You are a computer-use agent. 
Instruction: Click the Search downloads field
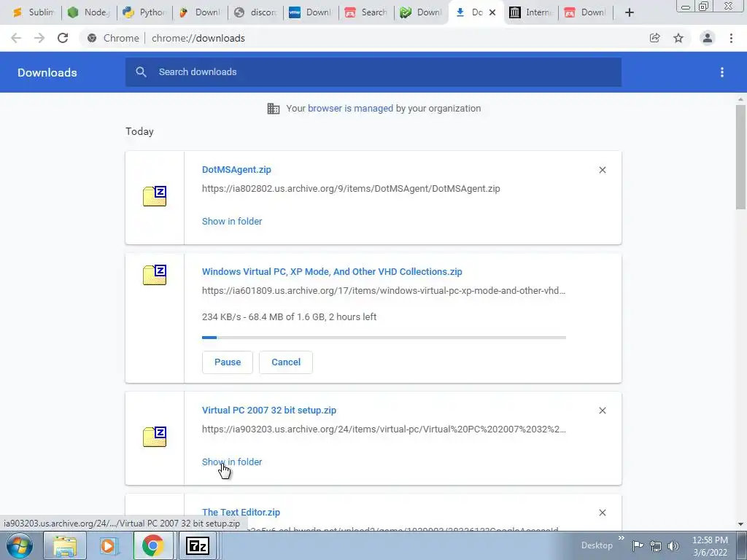pos(373,72)
